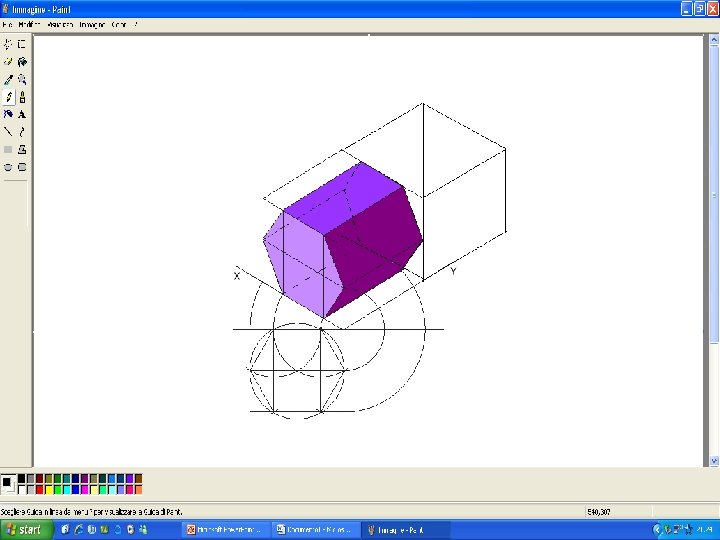Choose the Eraser tool
720x540 pixels.
tap(8, 62)
